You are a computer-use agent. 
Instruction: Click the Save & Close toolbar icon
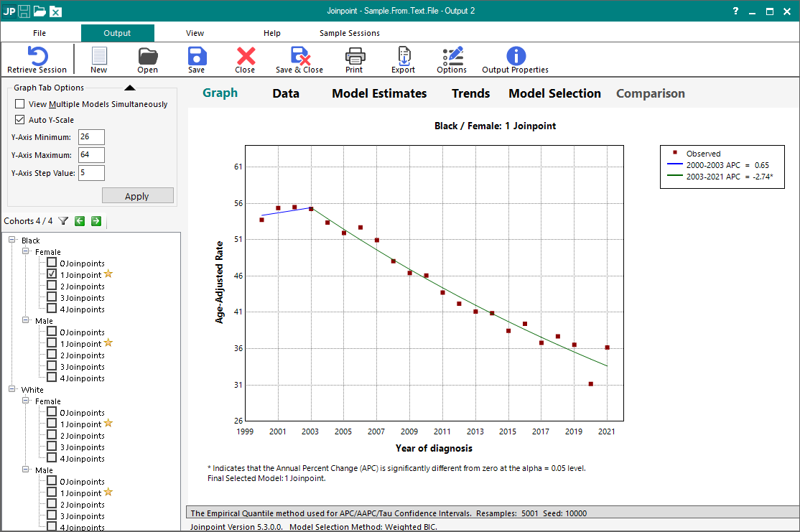pyautogui.click(x=299, y=56)
